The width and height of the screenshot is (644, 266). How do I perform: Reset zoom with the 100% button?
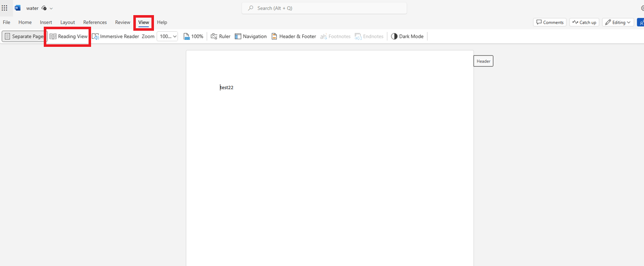point(193,36)
